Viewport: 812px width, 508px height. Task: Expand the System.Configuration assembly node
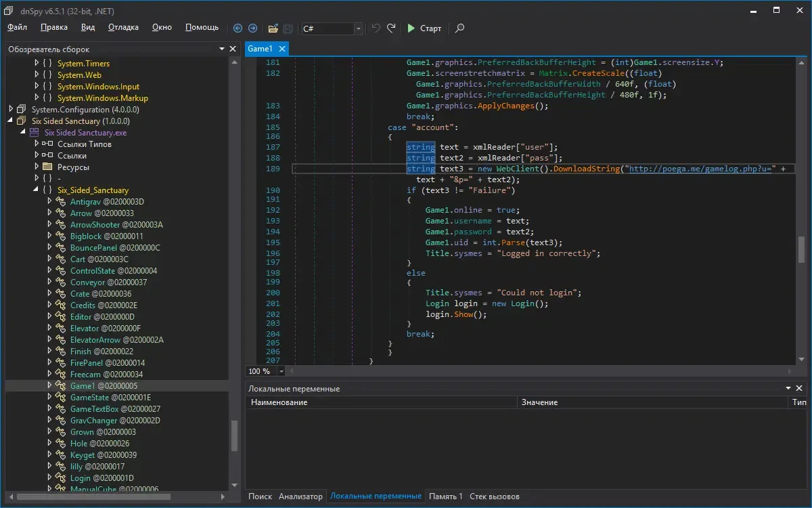click(11, 110)
